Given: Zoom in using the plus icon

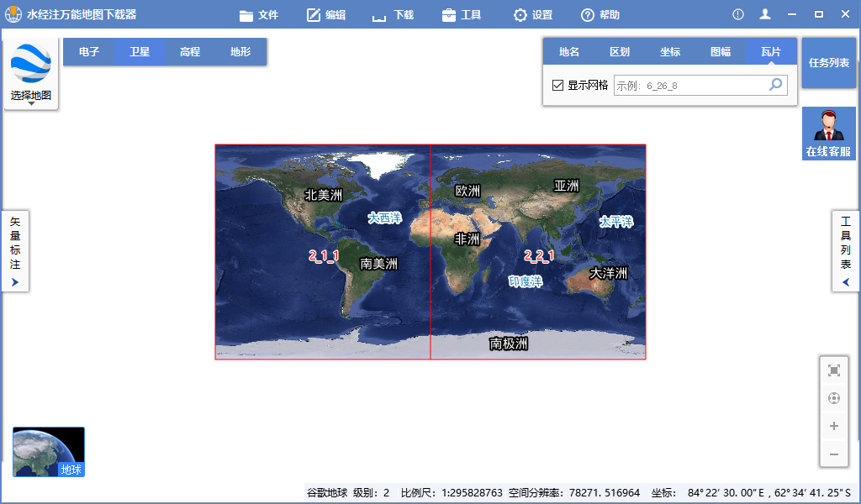Looking at the screenshot, I should click(833, 426).
